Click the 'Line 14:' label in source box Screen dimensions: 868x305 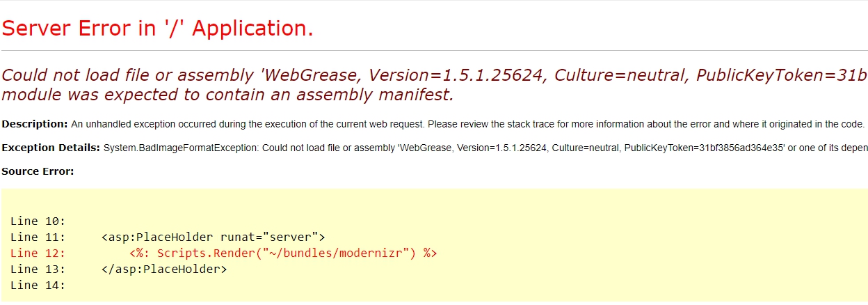(38, 285)
